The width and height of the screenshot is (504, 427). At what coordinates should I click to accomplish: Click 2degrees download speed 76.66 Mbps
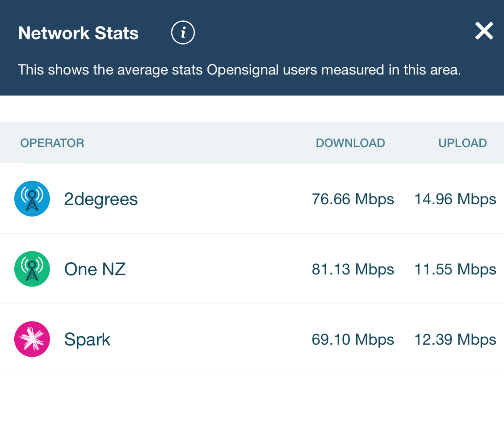(353, 199)
